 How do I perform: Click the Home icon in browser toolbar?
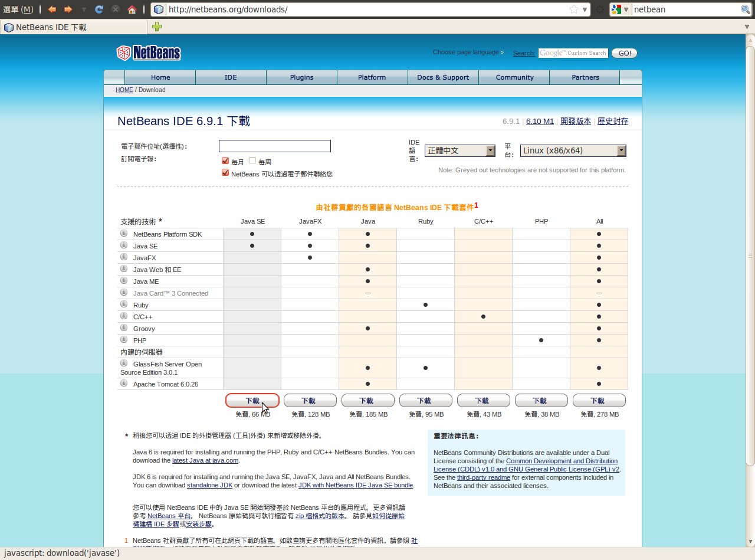point(132,9)
